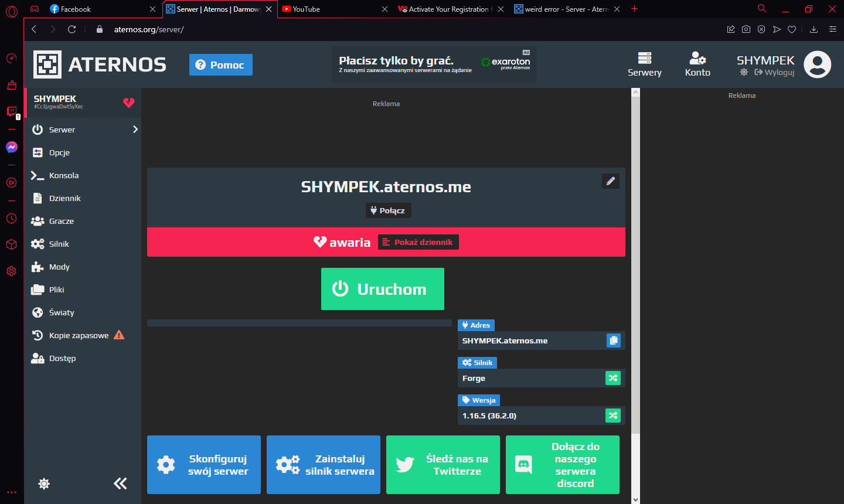
Task: Change version 1.16.5 shuffle icon
Action: click(613, 416)
